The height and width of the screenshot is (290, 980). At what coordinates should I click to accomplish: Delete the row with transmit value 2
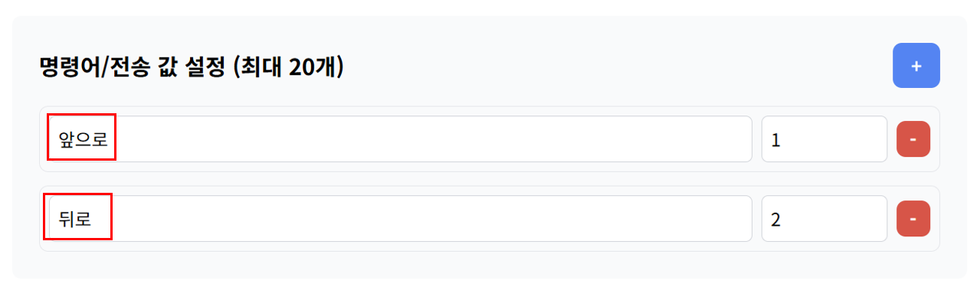[x=913, y=219]
